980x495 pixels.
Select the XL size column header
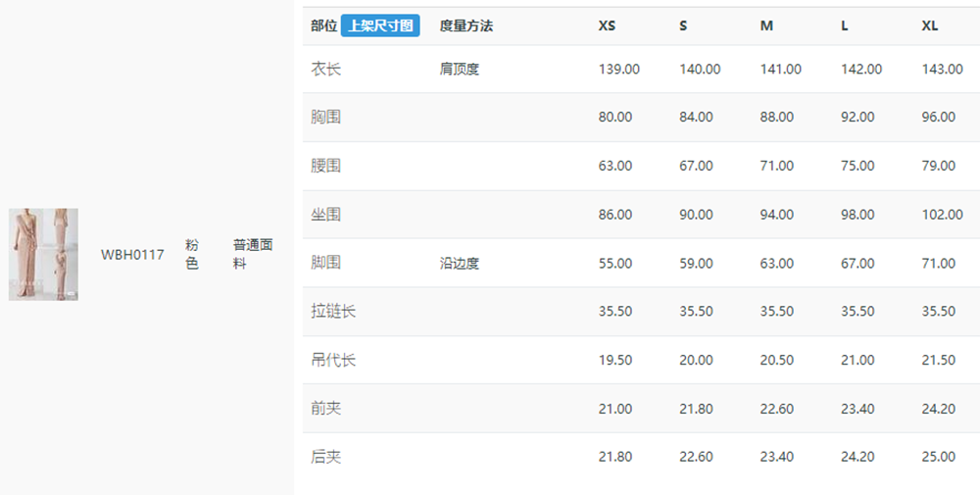tap(930, 26)
